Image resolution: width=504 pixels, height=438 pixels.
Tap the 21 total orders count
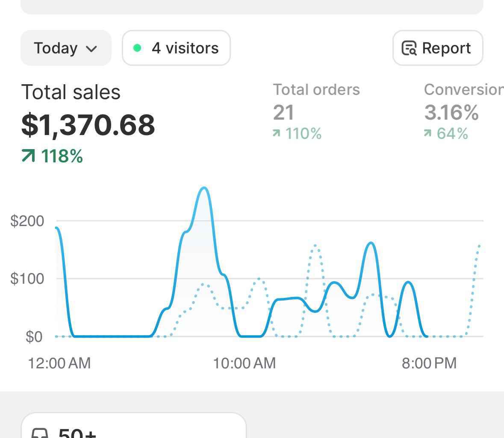283,113
